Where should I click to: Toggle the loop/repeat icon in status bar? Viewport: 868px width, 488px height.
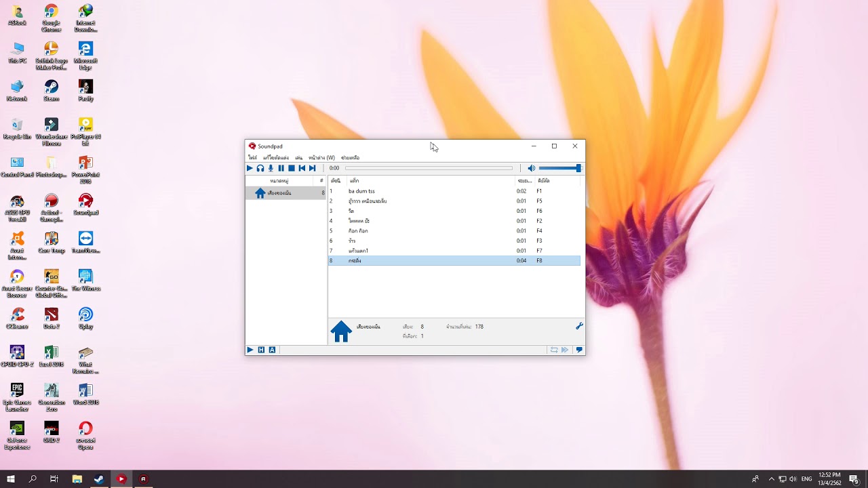[554, 350]
